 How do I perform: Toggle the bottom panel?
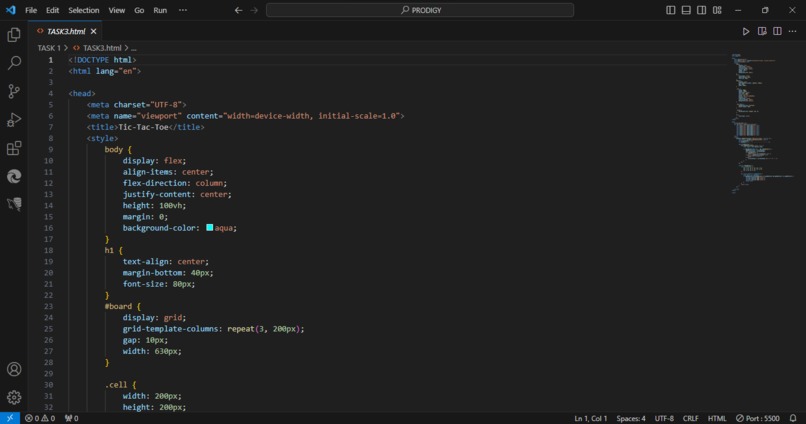686,10
